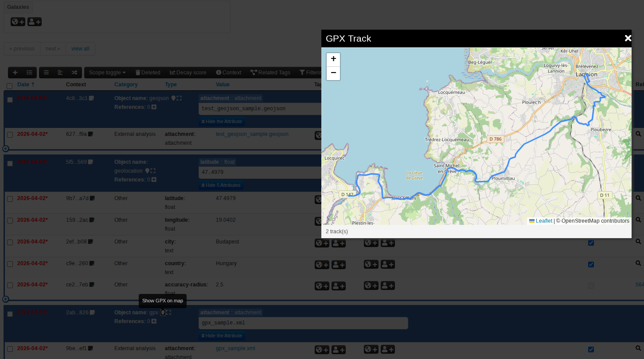Viewport: 644px width, 359px height.
Task: Add global galaxy in Galaxies panel
Action: pos(18,22)
